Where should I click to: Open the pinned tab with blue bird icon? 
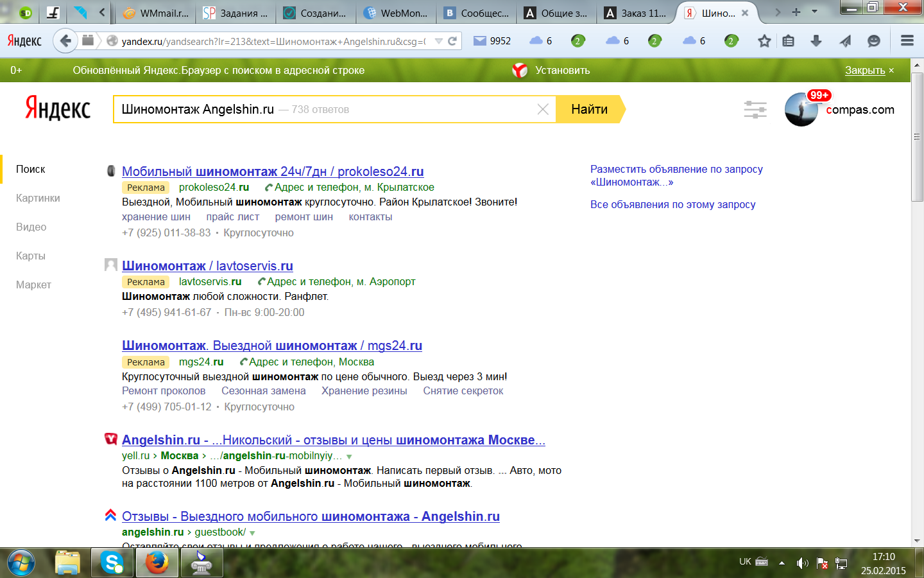tap(80, 12)
